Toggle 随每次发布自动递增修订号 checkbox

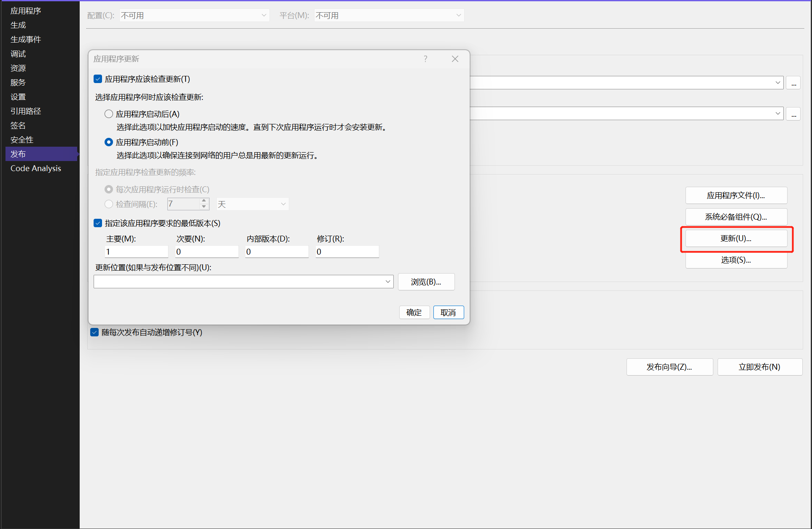[x=95, y=333]
